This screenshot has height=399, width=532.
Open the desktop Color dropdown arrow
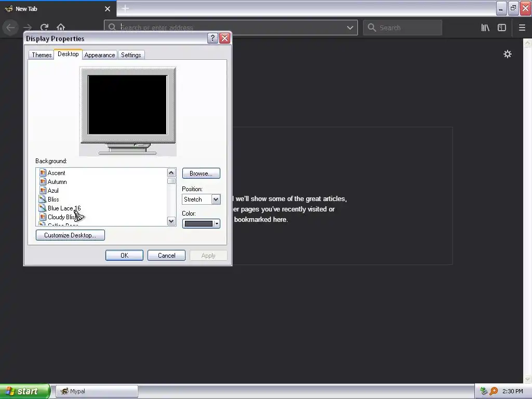[217, 223]
